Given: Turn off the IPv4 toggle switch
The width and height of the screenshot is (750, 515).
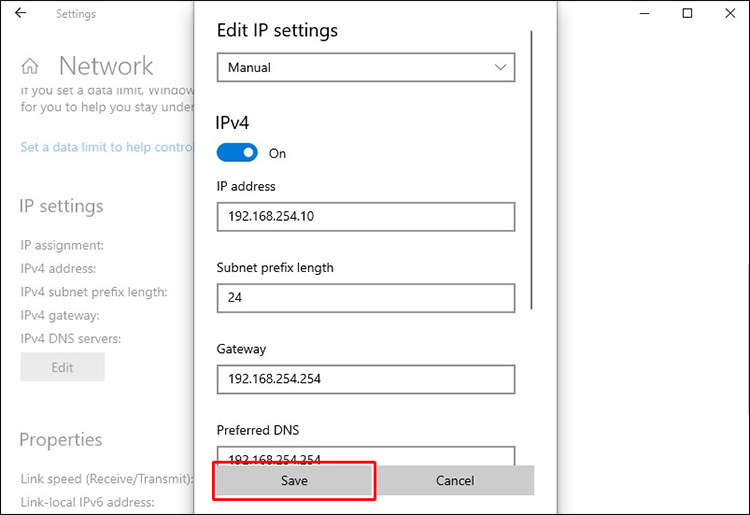Looking at the screenshot, I should point(237,153).
